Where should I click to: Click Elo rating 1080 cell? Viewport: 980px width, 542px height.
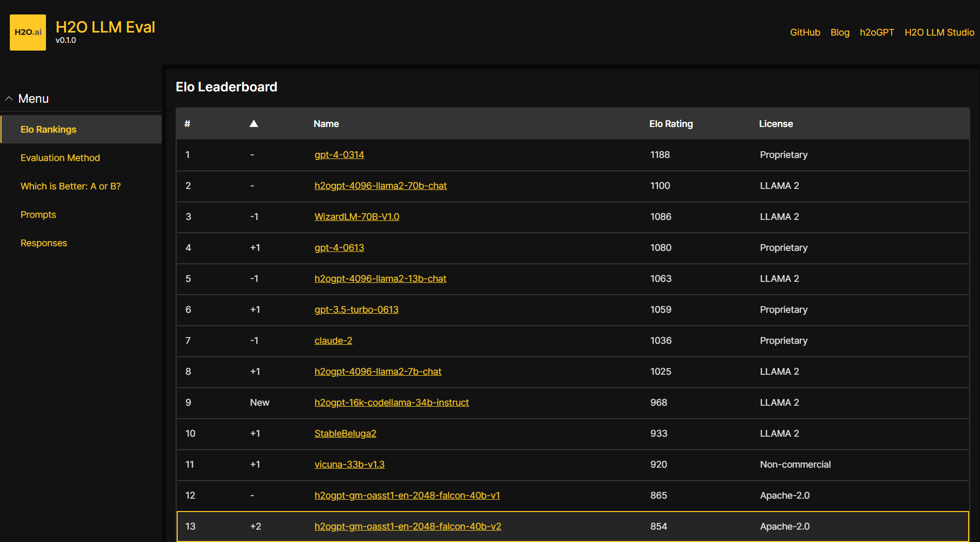click(x=661, y=248)
